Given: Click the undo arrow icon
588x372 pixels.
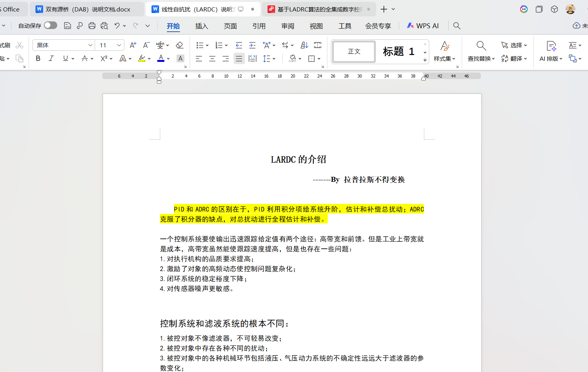Looking at the screenshot, I should [x=117, y=26].
